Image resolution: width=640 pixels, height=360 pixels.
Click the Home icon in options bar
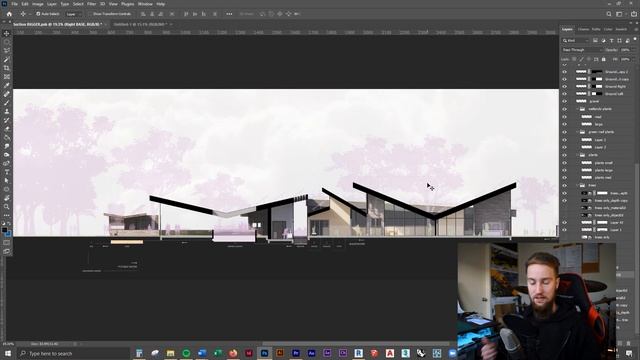[9, 14]
